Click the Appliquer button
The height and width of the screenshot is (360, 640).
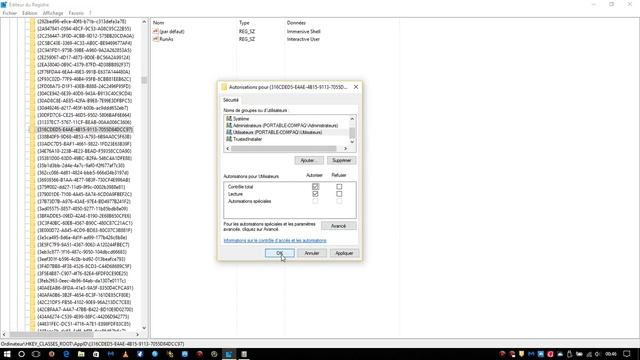click(x=344, y=253)
